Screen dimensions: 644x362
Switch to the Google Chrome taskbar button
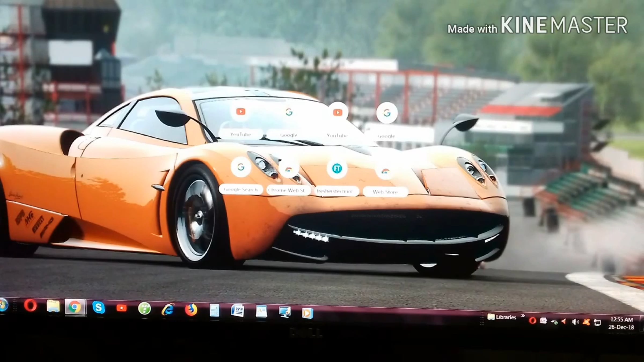(75, 307)
